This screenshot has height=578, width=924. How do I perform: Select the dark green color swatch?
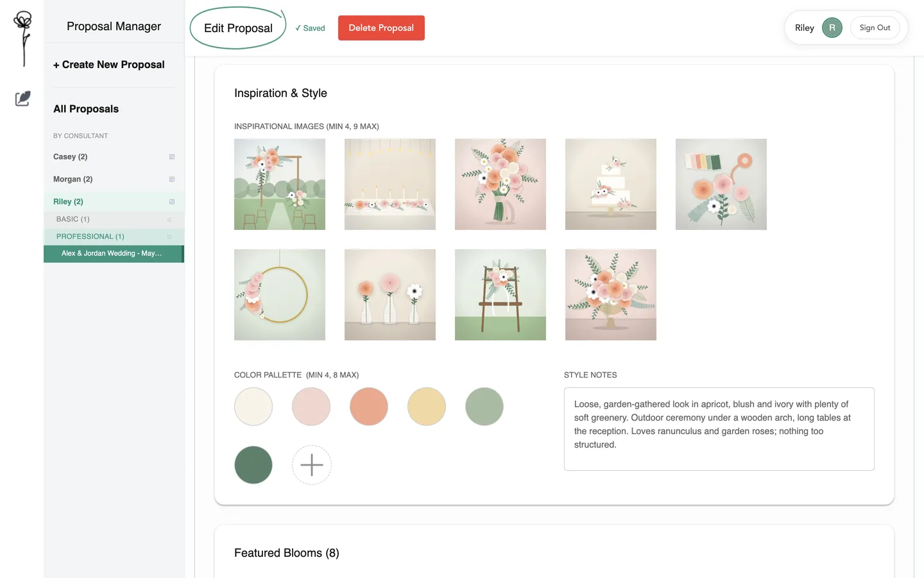(x=253, y=465)
